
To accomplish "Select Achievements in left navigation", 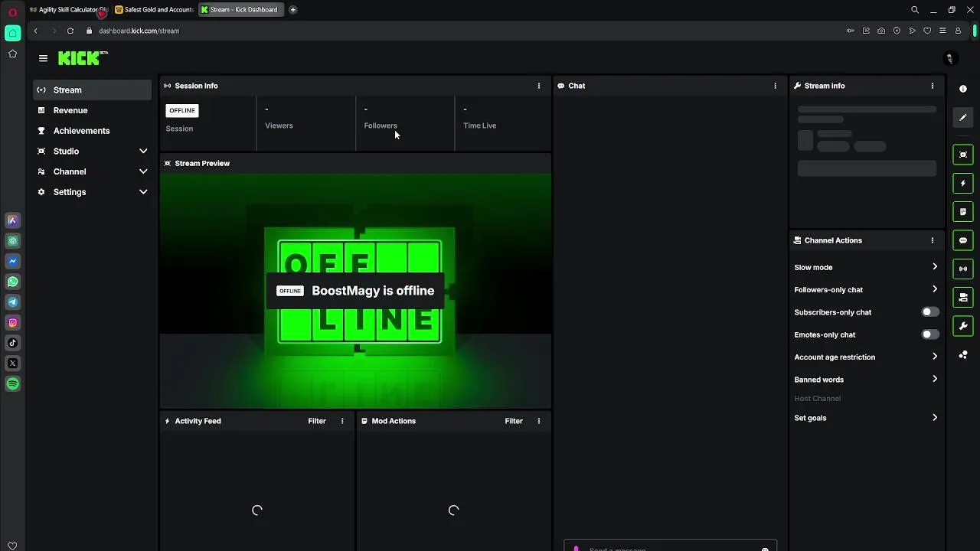I will (x=93, y=131).
